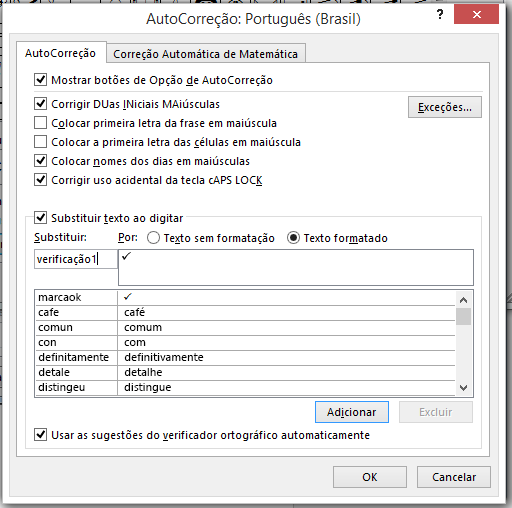Toggle Usar as sugestões do verificador ortográfico
This screenshot has height=508, width=512.
pos(40,435)
